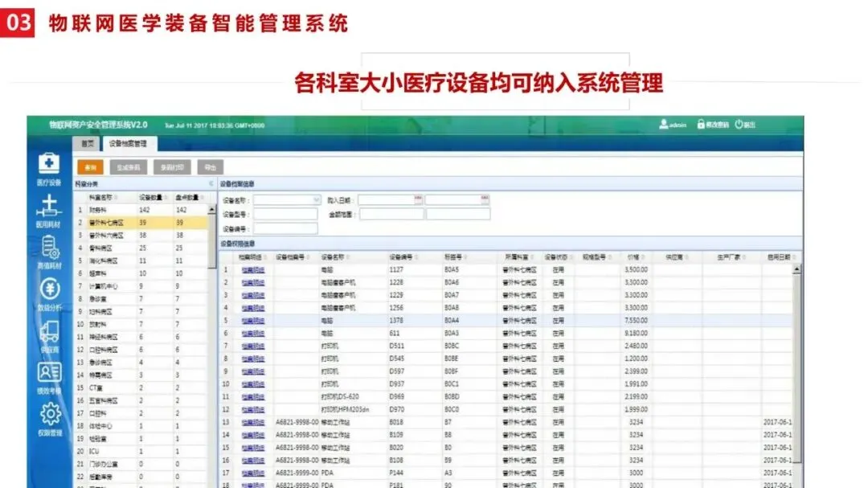
Task: Open the second 购入日期 calendar picker icon
Action: point(485,199)
